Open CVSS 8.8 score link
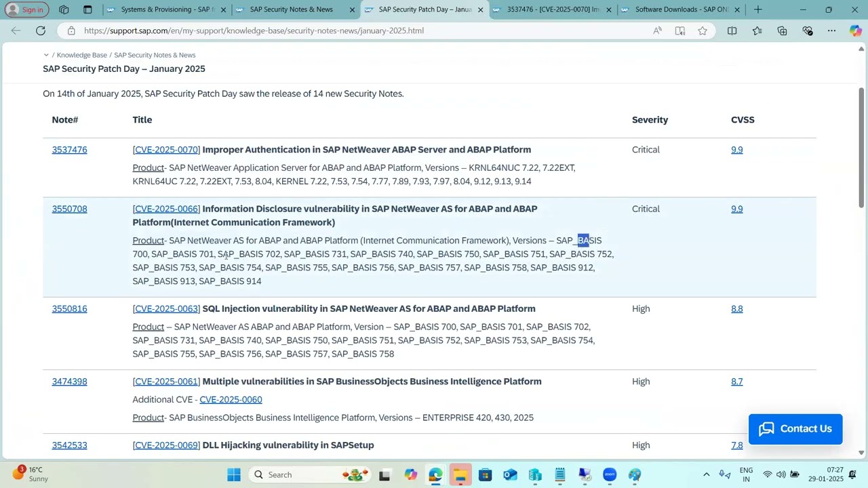 736,308
